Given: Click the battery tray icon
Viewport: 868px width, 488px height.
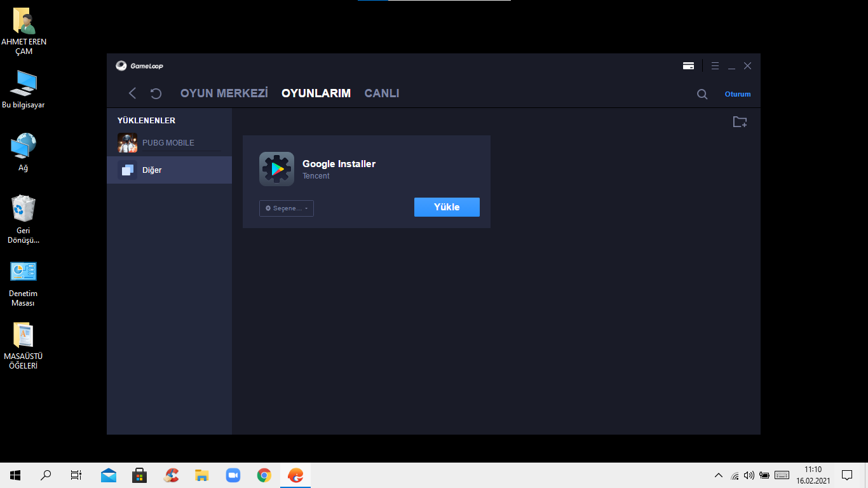Looking at the screenshot, I should (x=764, y=475).
